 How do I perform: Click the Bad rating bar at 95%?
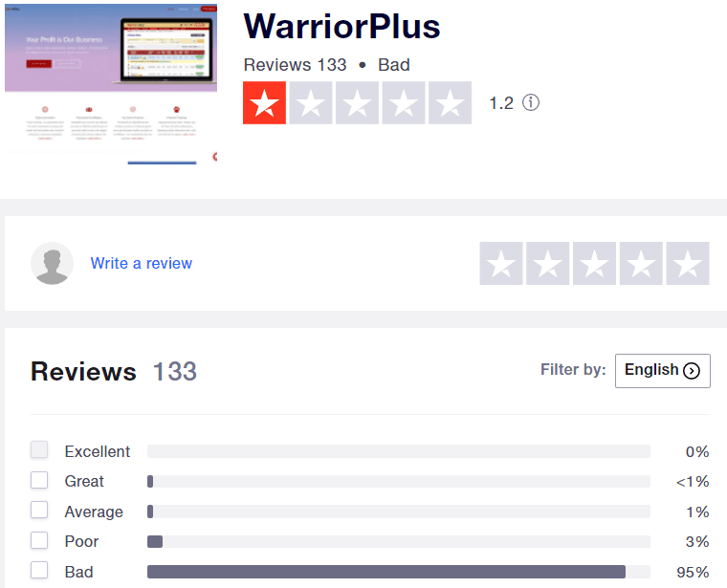pos(399,572)
